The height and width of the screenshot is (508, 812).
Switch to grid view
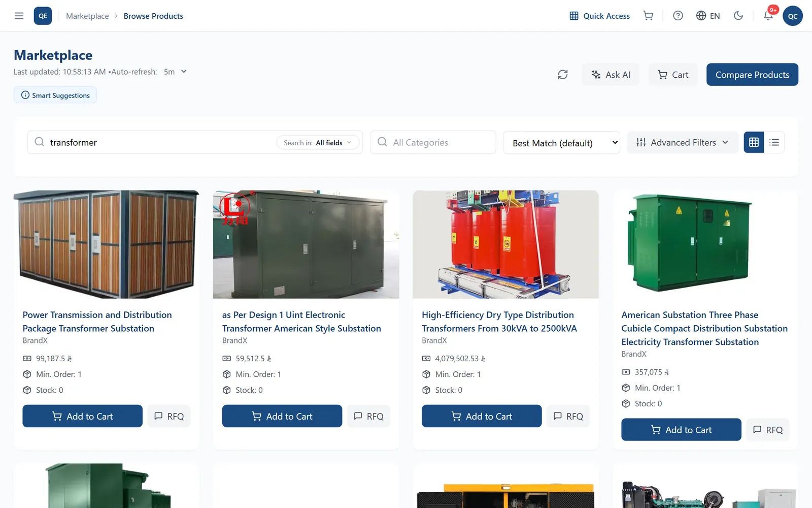(x=754, y=142)
